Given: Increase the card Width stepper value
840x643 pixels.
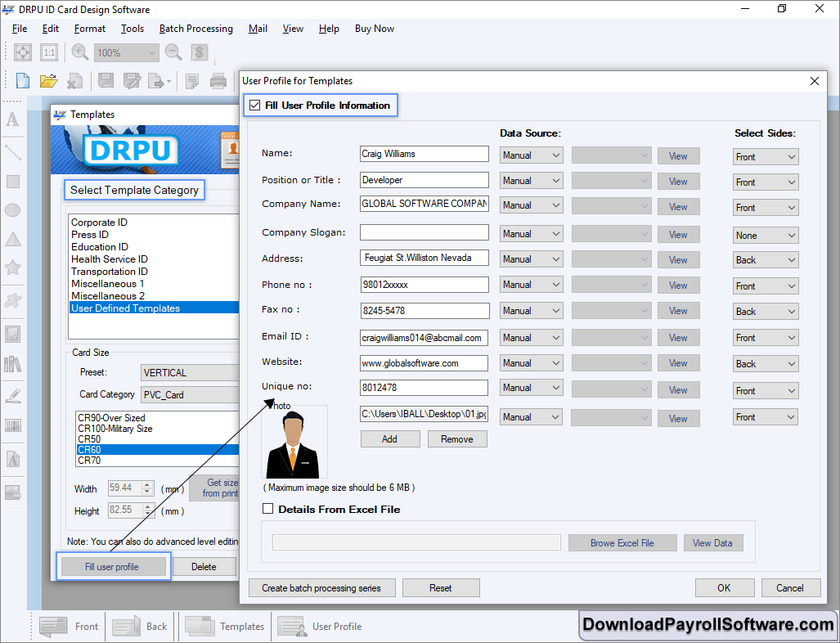Looking at the screenshot, I should 148,485.
